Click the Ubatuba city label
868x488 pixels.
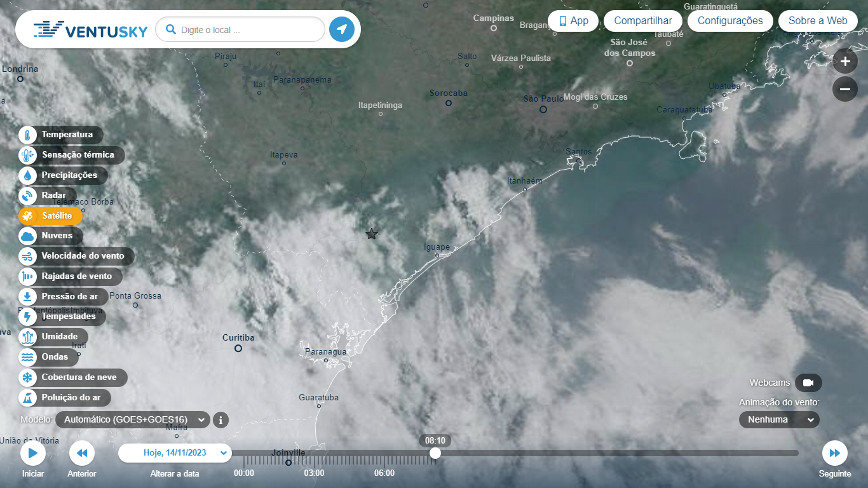click(724, 86)
